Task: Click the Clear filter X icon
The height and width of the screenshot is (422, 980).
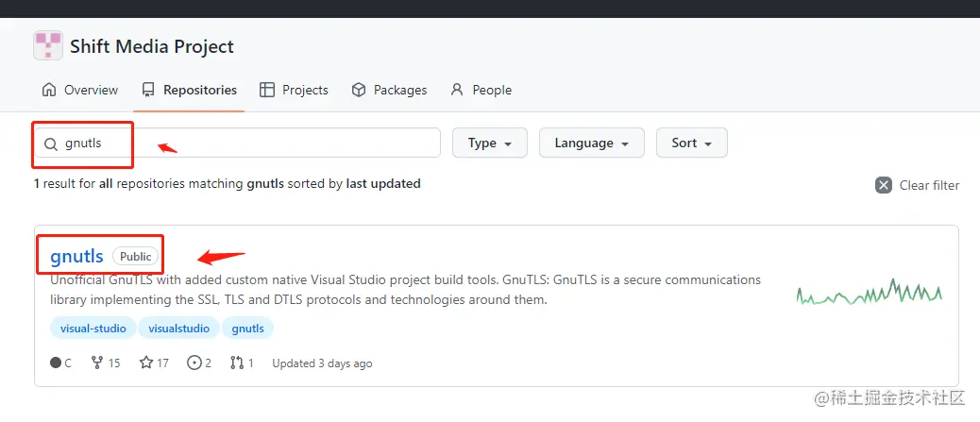Action: tap(884, 185)
